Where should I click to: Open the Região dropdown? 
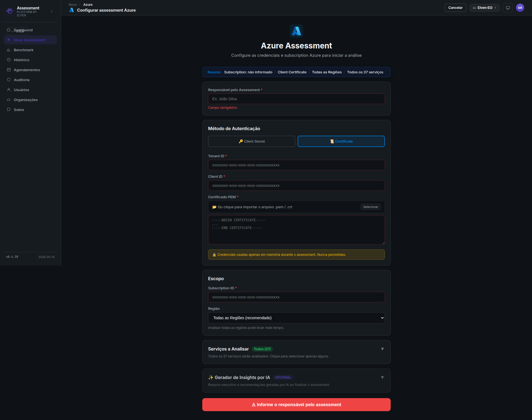[x=296, y=318]
